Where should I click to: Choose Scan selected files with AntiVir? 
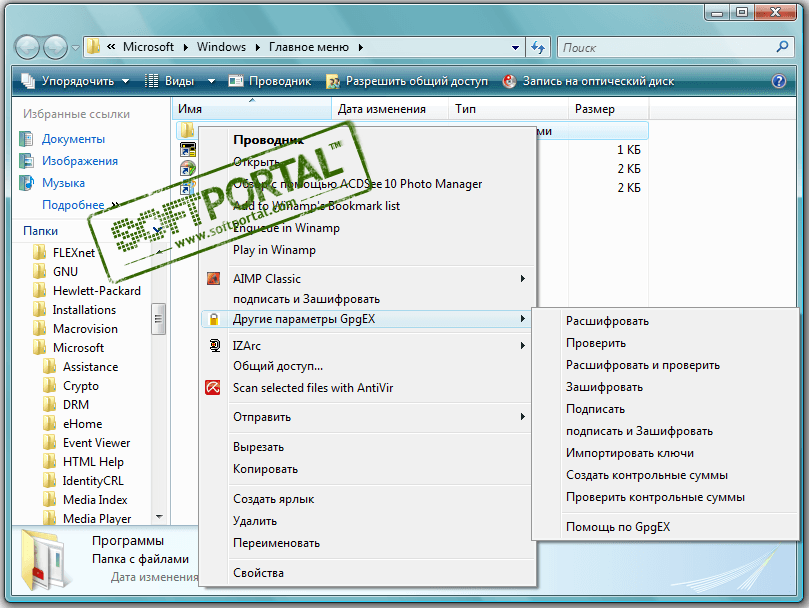pyautogui.click(x=366, y=388)
